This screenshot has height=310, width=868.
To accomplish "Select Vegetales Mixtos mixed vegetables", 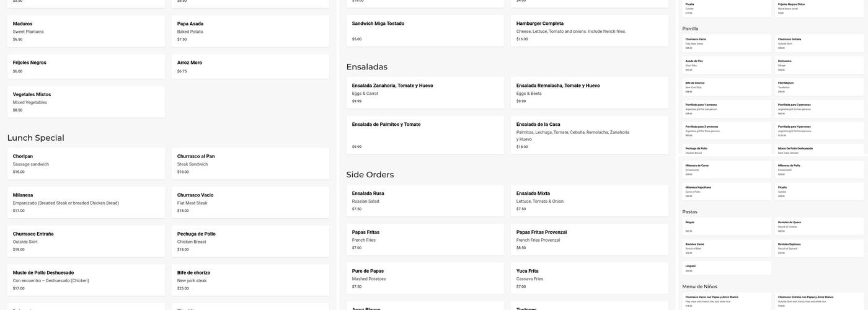I will tap(86, 102).
